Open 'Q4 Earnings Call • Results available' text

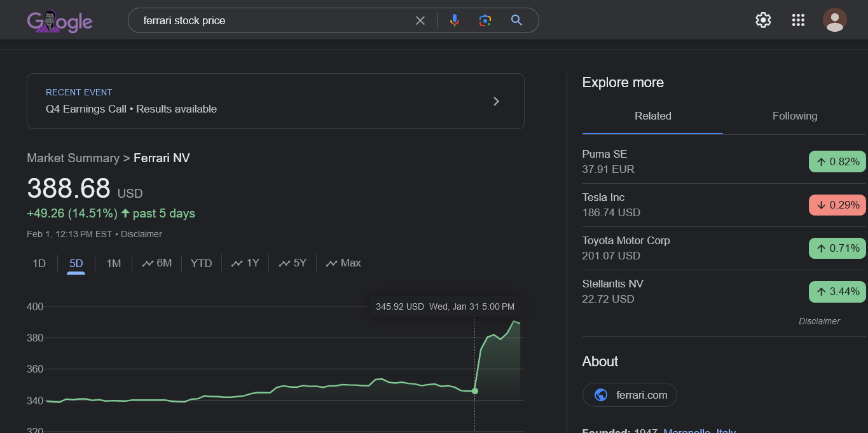[131, 109]
